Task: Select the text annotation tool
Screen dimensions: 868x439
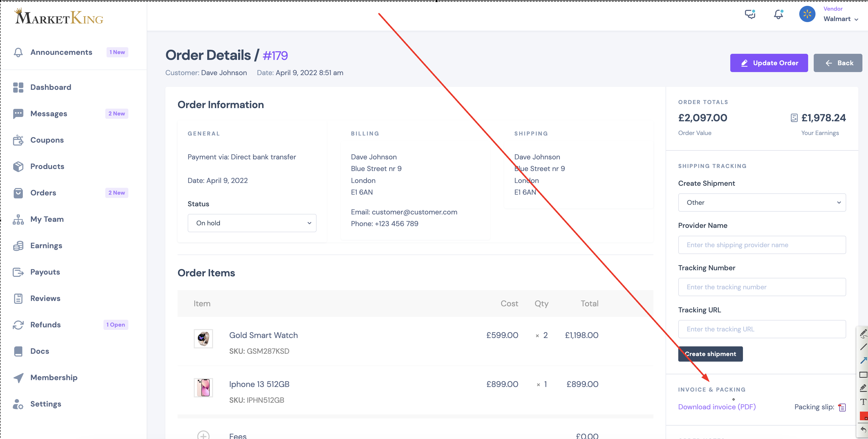Action: (863, 402)
